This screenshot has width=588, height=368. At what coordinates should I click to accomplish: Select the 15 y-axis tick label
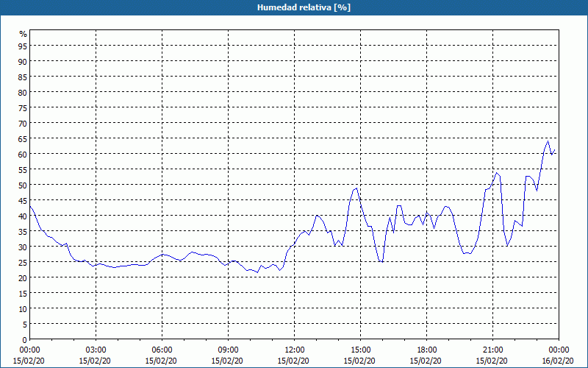click(23, 293)
